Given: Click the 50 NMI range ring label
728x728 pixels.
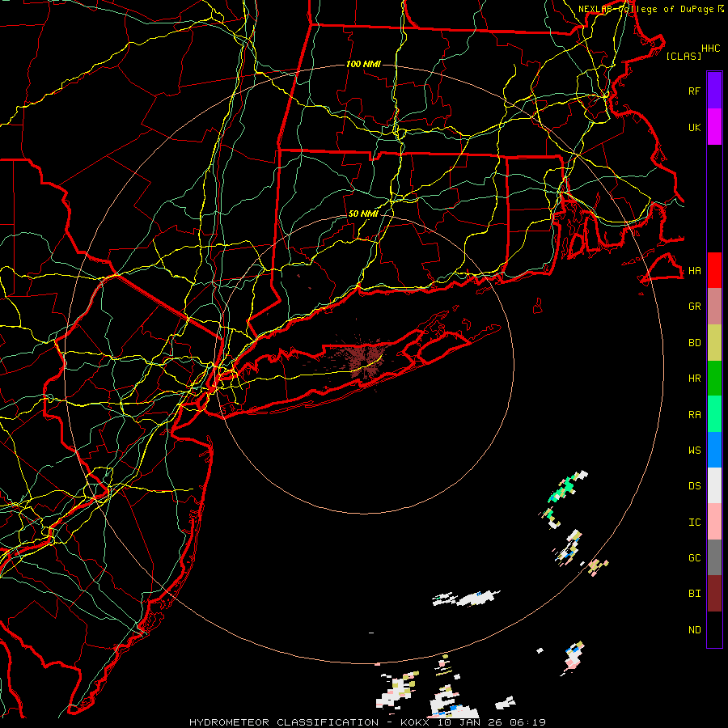Looking at the screenshot, I should click(363, 214).
